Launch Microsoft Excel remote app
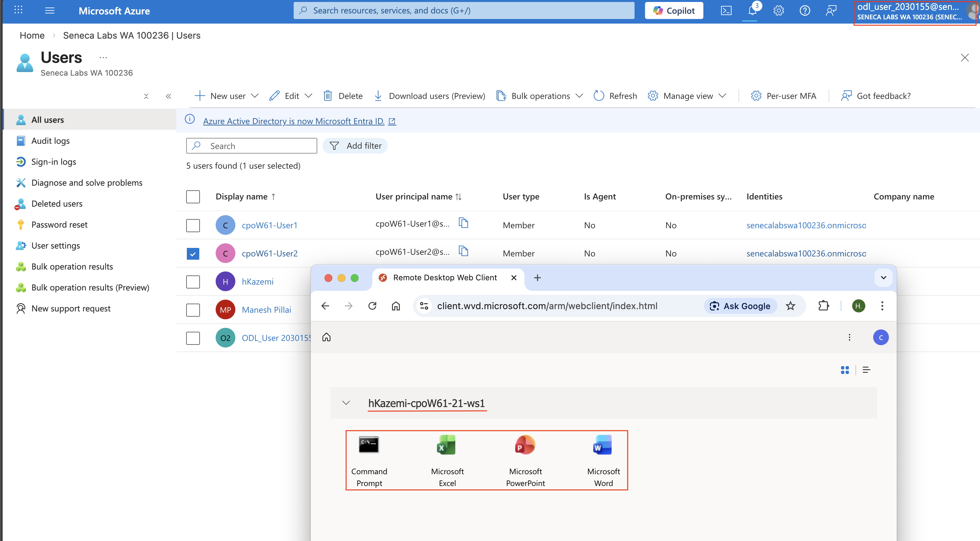This screenshot has width=980, height=541. click(447, 461)
